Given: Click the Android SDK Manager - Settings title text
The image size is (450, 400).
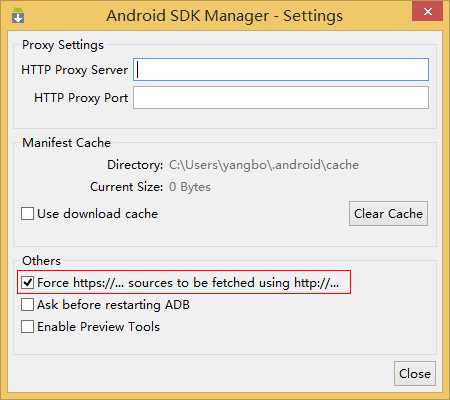Looking at the screenshot, I should tap(224, 16).
